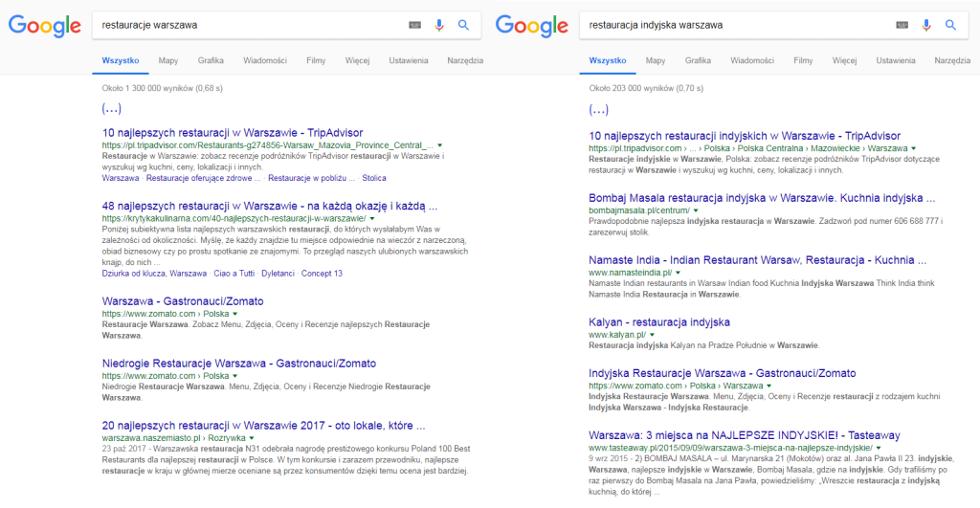Open 'Warszawa' sitelink under TripAdvisor result
The width and height of the screenshot is (980, 508).
point(121,178)
